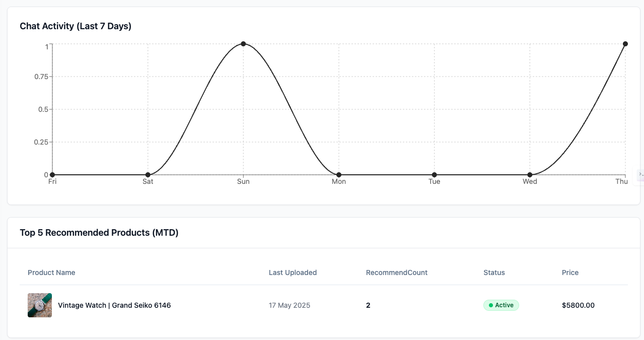Click the green Active status badge
This screenshot has height=340, width=644.
pos(501,305)
